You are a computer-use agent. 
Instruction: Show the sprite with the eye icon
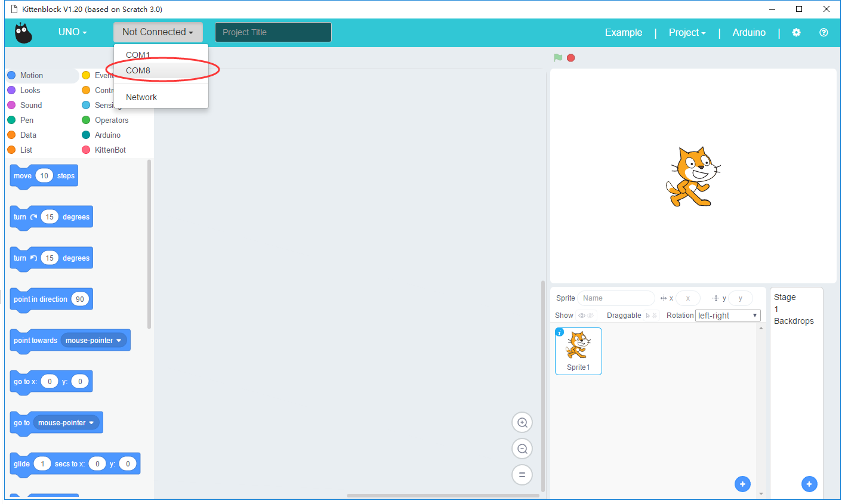click(581, 316)
